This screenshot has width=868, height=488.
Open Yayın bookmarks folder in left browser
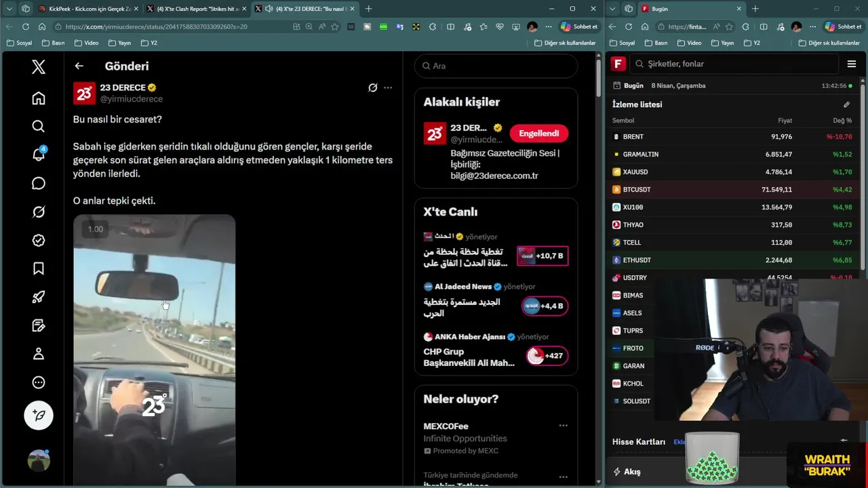pyautogui.click(x=119, y=43)
